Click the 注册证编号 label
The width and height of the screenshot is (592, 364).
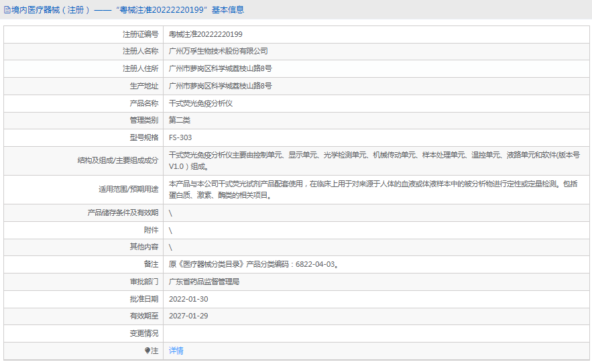point(140,34)
